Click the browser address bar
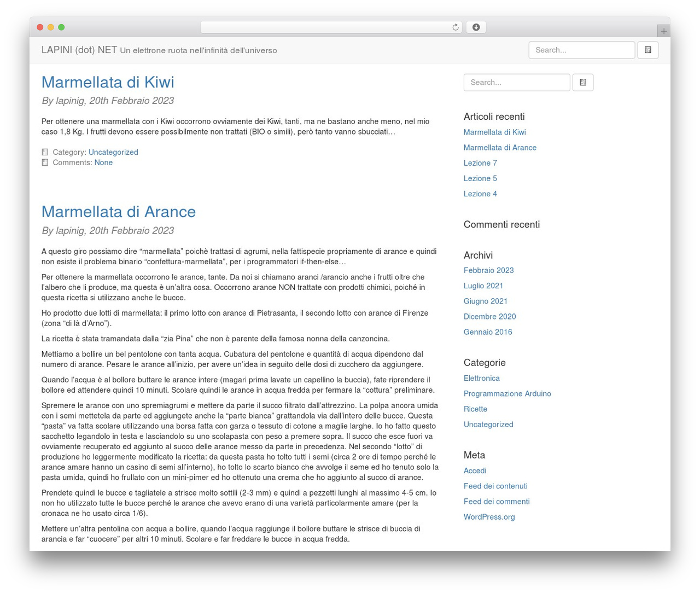 click(x=331, y=27)
